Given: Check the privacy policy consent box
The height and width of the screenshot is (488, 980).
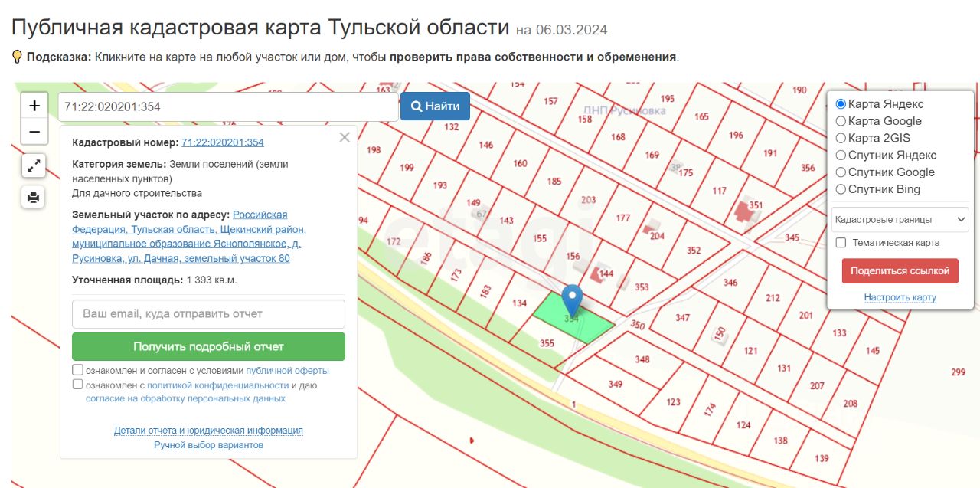Looking at the screenshot, I should point(77,385).
